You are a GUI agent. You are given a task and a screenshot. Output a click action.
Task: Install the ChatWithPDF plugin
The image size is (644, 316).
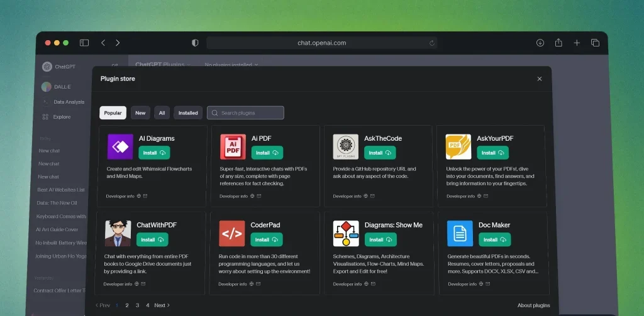153,239
